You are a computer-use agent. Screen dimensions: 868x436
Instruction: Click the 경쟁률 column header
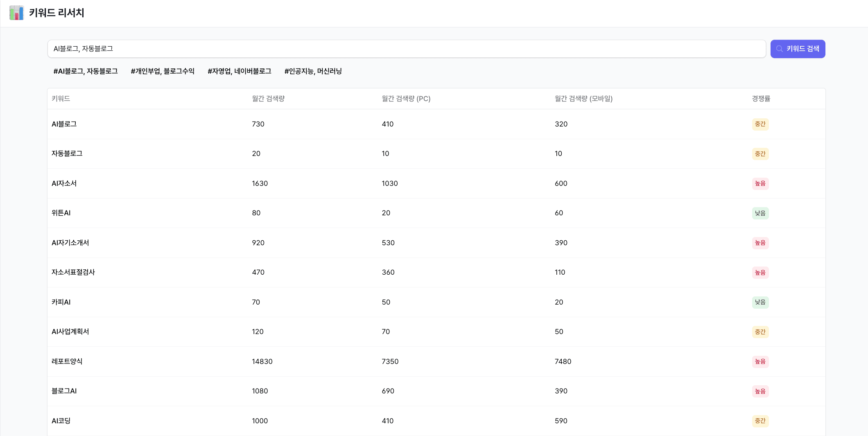point(761,99)
